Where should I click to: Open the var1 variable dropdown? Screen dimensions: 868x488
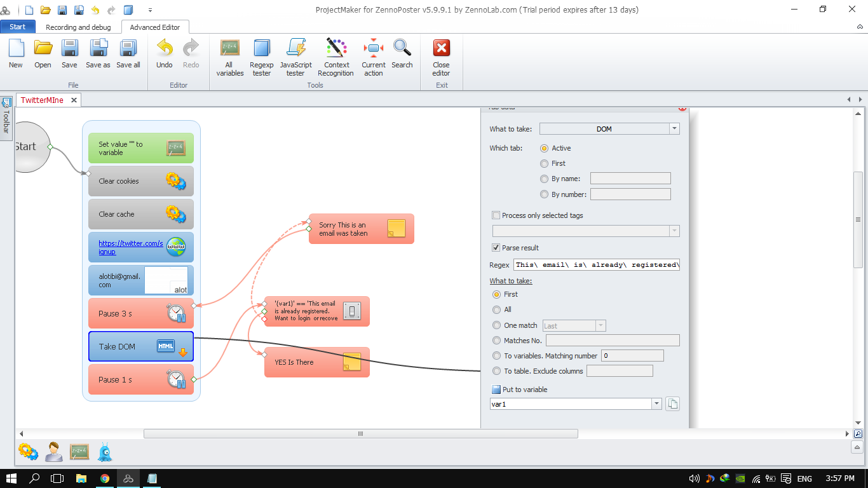(x=656, y=404)
